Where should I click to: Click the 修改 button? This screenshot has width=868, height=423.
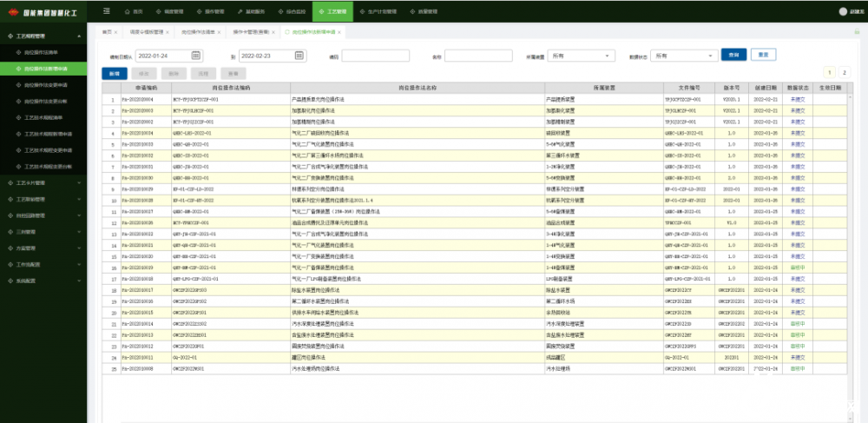tap(144, 74)
